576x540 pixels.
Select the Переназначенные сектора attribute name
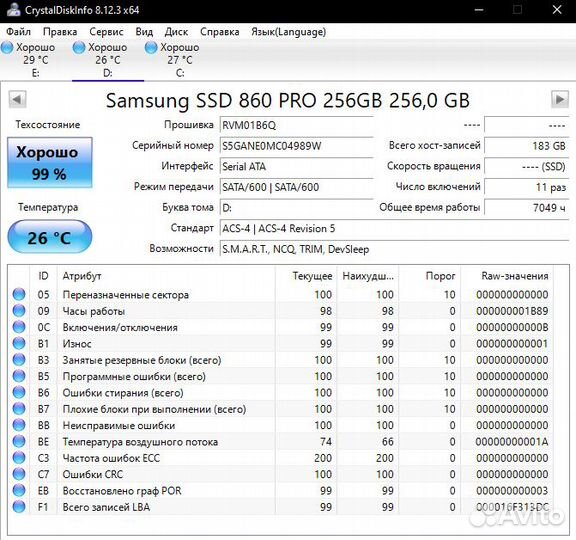[x=126, y=295]
